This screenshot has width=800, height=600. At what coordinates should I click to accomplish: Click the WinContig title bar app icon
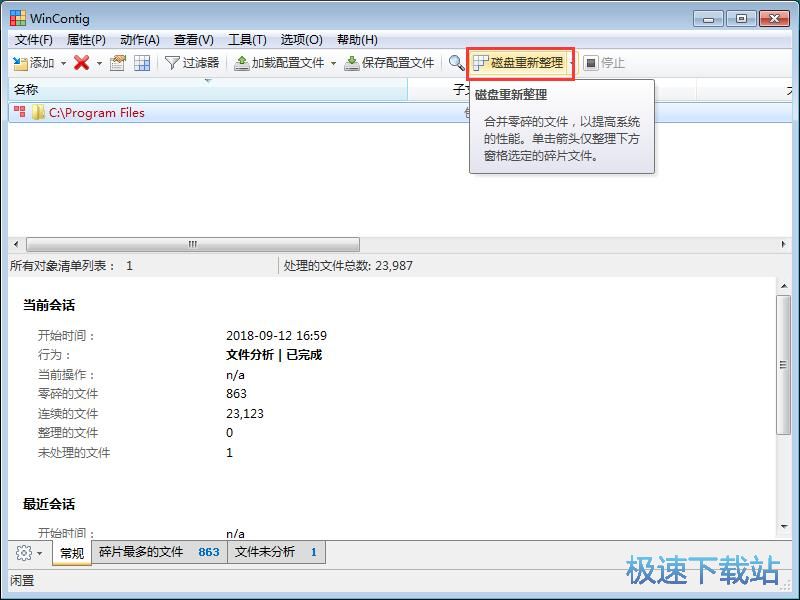click(x=18, y=18)
